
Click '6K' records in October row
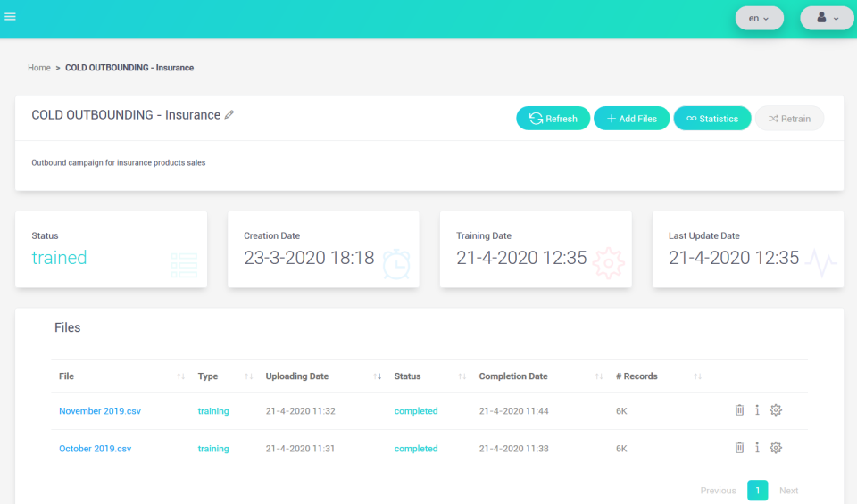[x=621, y=449]
